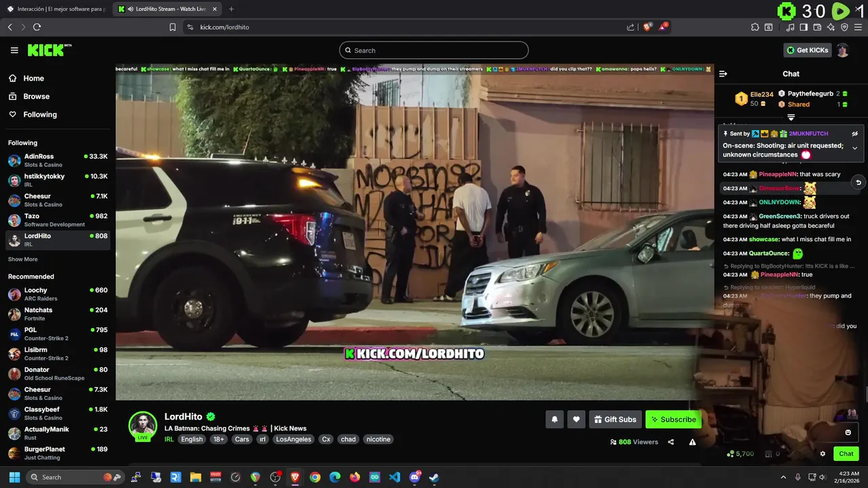Open a new browser tab

tap(231, 9)
